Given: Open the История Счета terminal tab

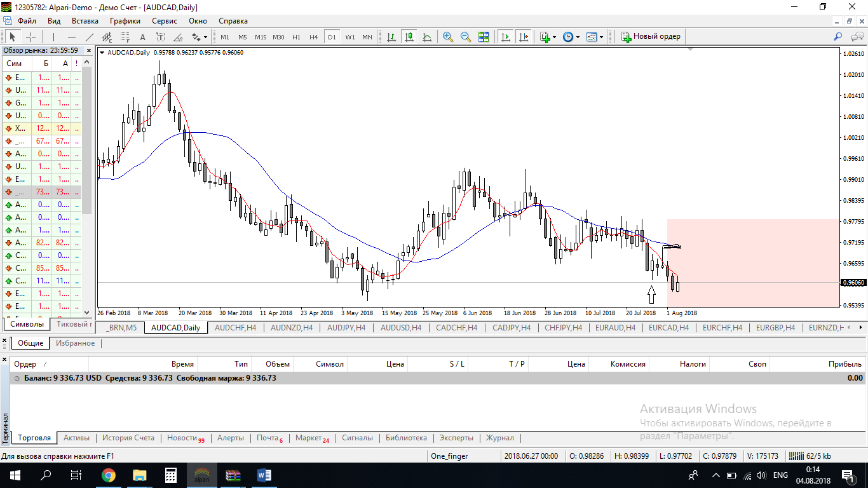Looking at the screenshot, I should [128, 438].
